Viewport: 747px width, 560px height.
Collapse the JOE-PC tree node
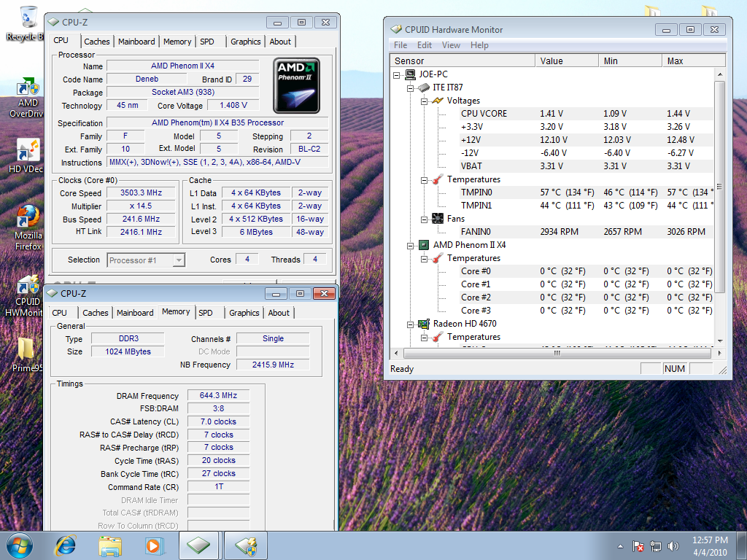pos(397,74)
